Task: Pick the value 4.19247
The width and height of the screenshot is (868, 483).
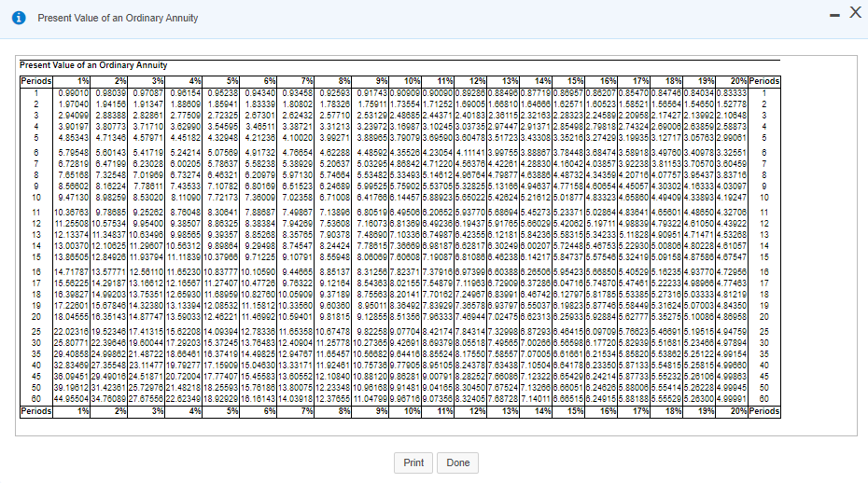Action: pyautogui.click(x=732, y=197)
